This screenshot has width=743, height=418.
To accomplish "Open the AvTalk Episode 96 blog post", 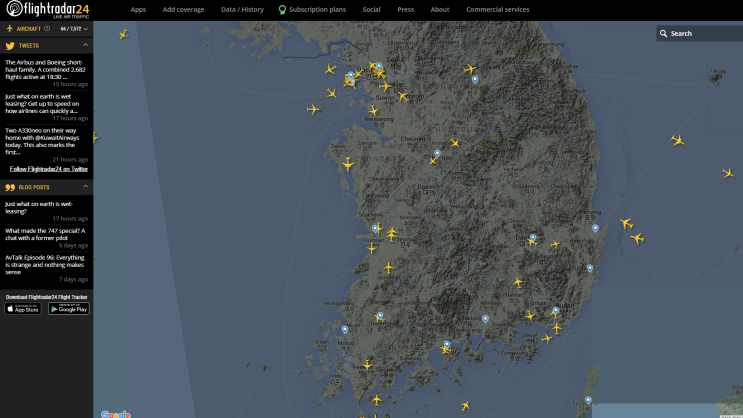I will pos(45,265).
